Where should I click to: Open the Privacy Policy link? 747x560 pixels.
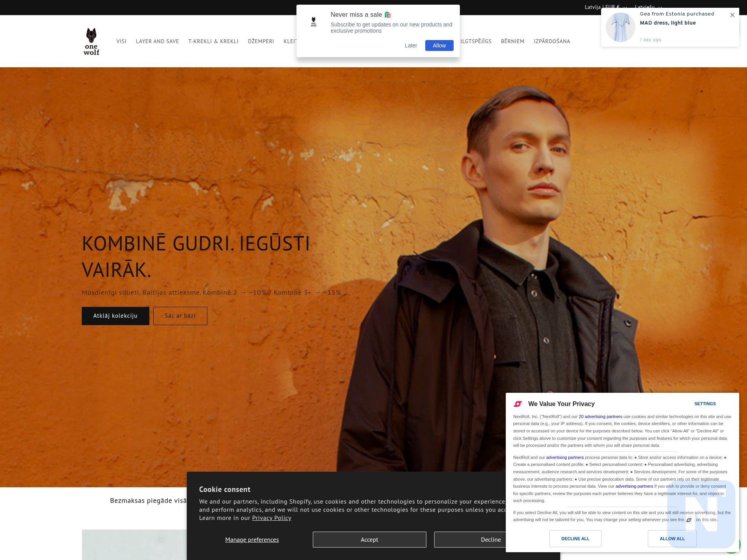(x=272, y=518)
